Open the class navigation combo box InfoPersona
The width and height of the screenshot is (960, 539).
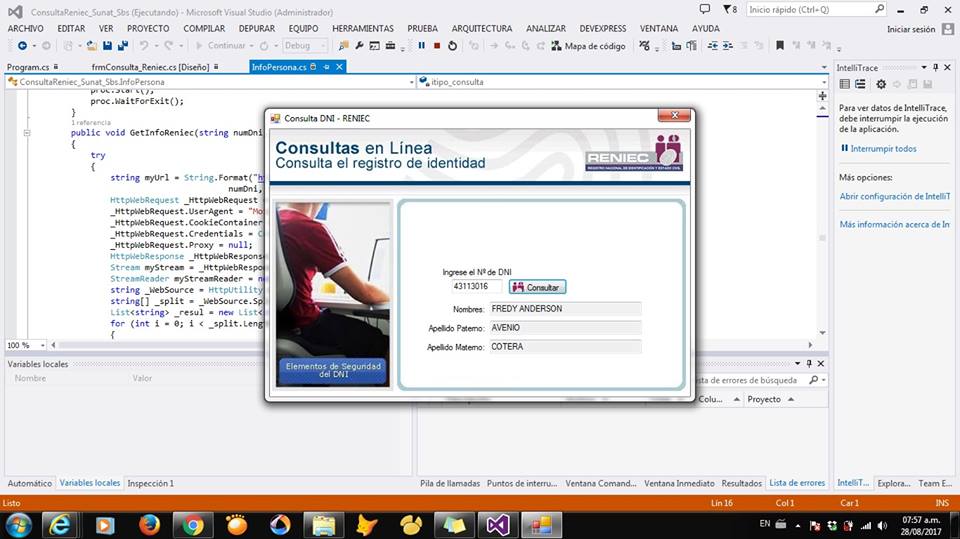(x=209, y=82)
